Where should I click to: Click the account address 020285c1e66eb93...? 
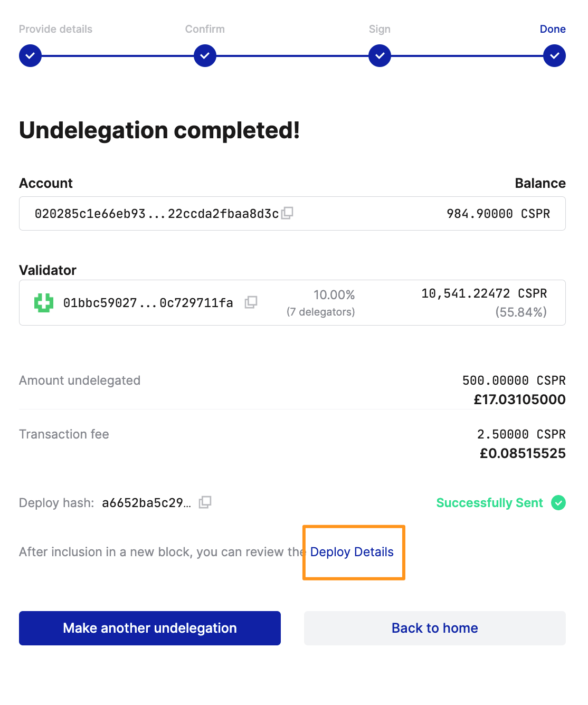[x=156, y=214]
